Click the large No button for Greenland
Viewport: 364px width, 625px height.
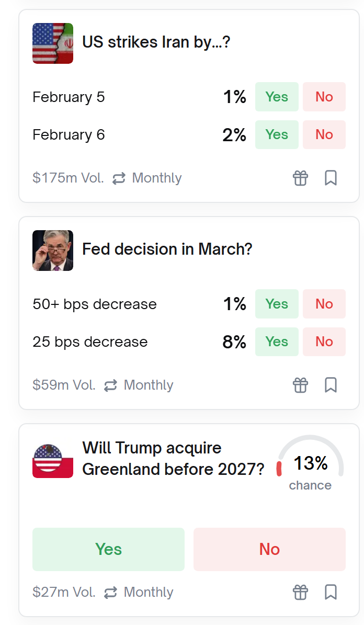tap(269, 549)
